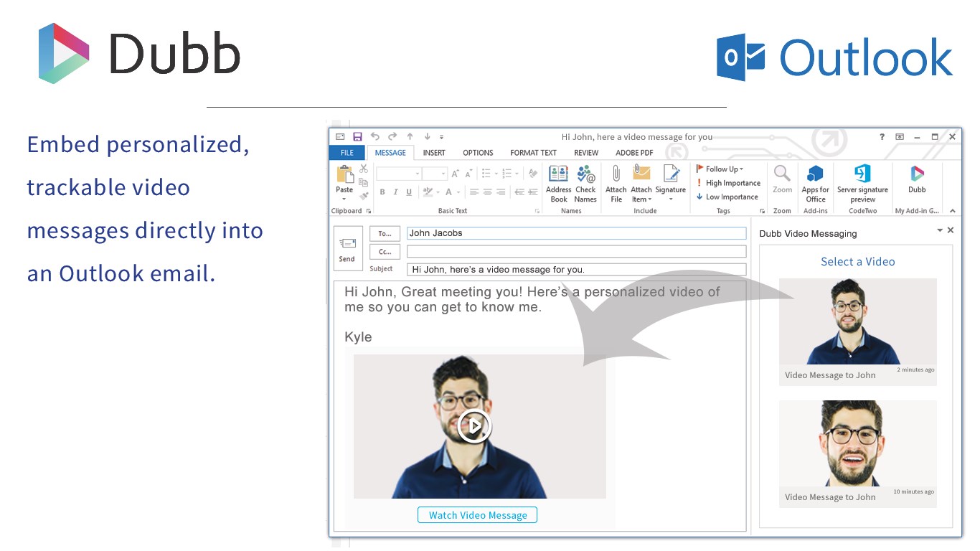This screenshot has width=980, height=551.
Task: Open Clipboard group dialog launcher
Action: click(369, 211)
